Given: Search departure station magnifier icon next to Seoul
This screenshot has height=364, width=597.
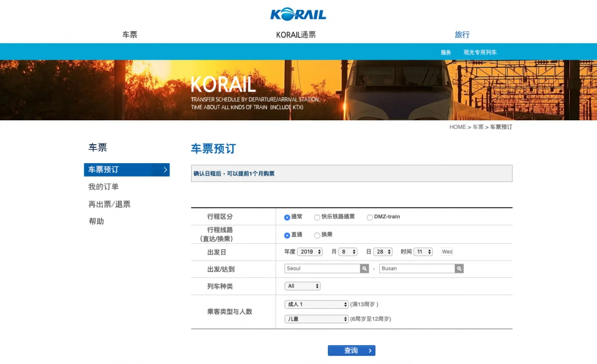Looking at the screenshot, I should click(x=365, y=269).
